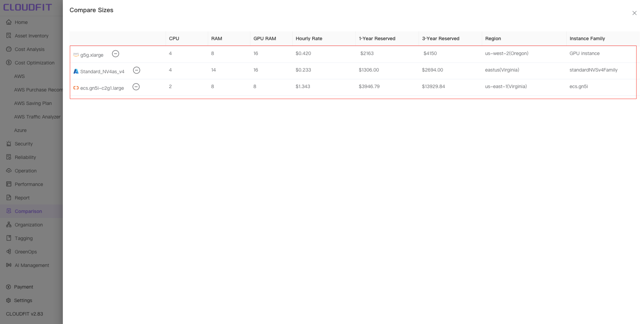The height and width of the screenshot is (324, 644).
Task: Click the Instance Family column header
Action: (x=587, y=38)
